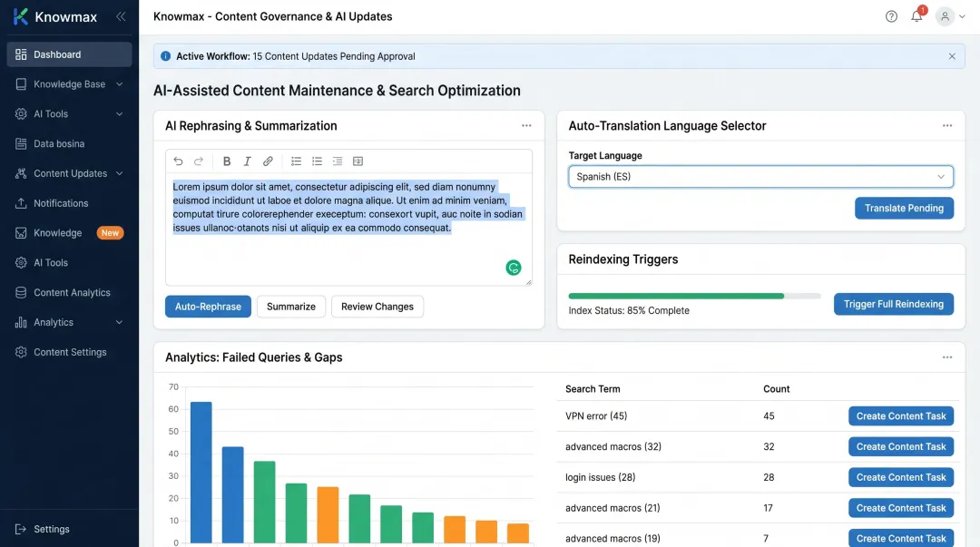Expand Content Updates sidebar menu
This screenshot has width=980, height=547.
[x=120, y=174]
